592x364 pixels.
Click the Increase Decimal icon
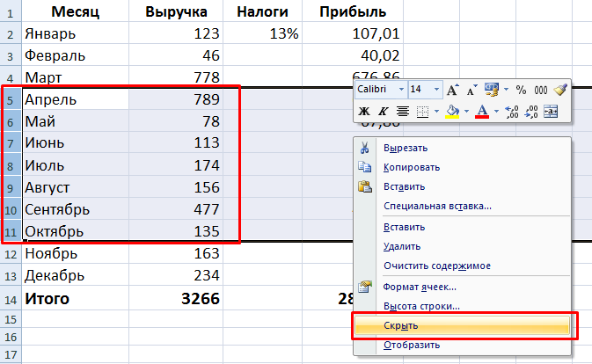pyautogui.click(x=511, y=112)
